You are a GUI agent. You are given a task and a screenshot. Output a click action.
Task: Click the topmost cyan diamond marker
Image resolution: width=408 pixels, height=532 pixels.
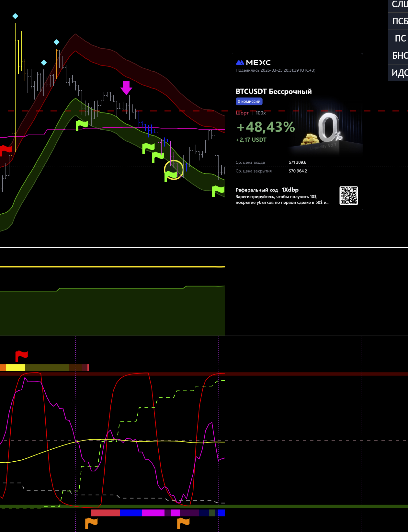pos(15,16)
